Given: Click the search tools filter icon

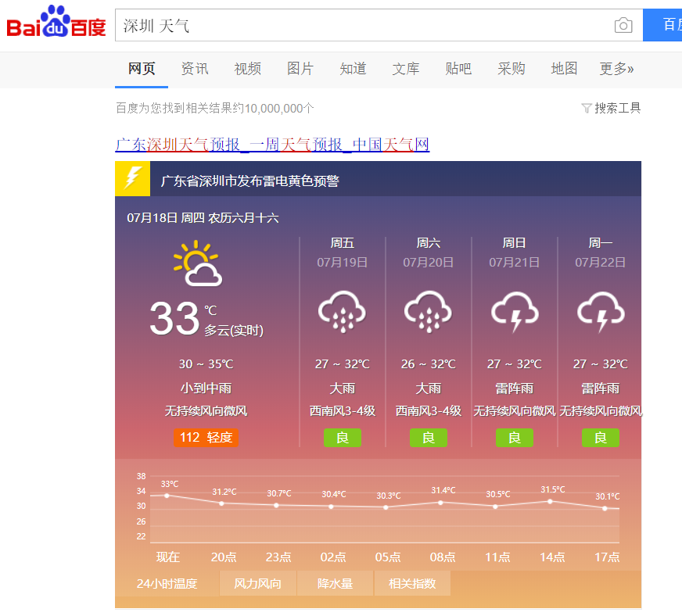Looking at the screenshot, I should [587, 108].
